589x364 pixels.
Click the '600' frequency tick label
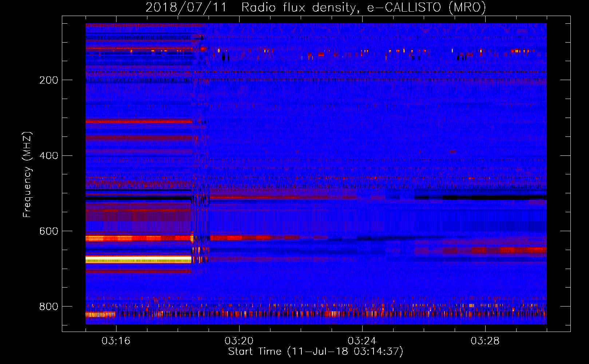(x=49, y=232)
